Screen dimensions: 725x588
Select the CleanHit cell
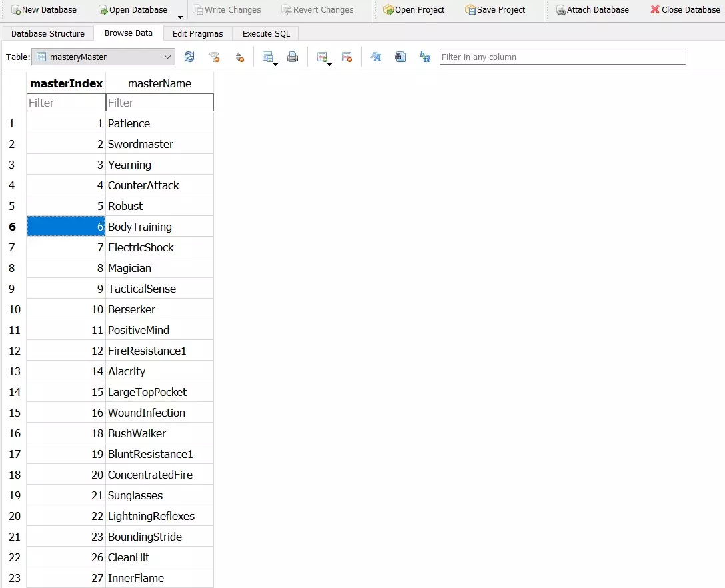point(159,557)
